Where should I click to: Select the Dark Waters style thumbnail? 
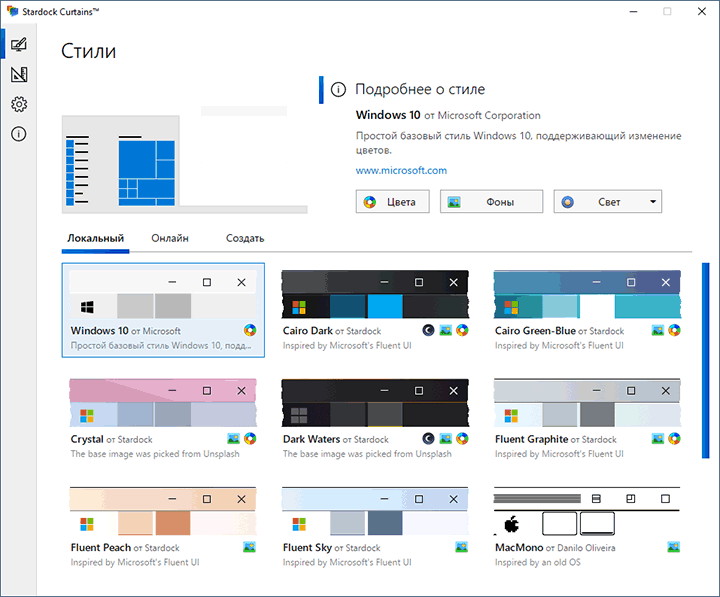(375, 403)
